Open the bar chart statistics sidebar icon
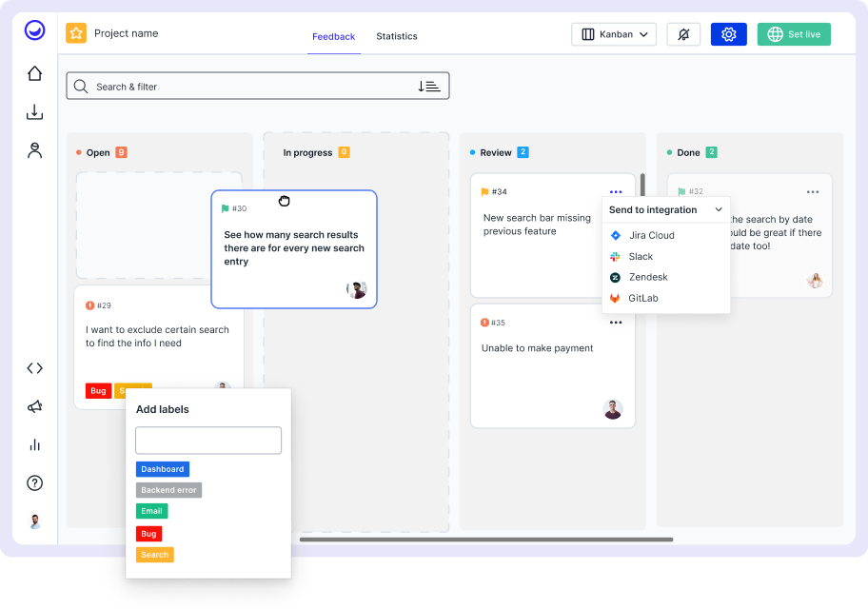Image resolution: width=868 pixels, height=609 pixels. (34, 444)
